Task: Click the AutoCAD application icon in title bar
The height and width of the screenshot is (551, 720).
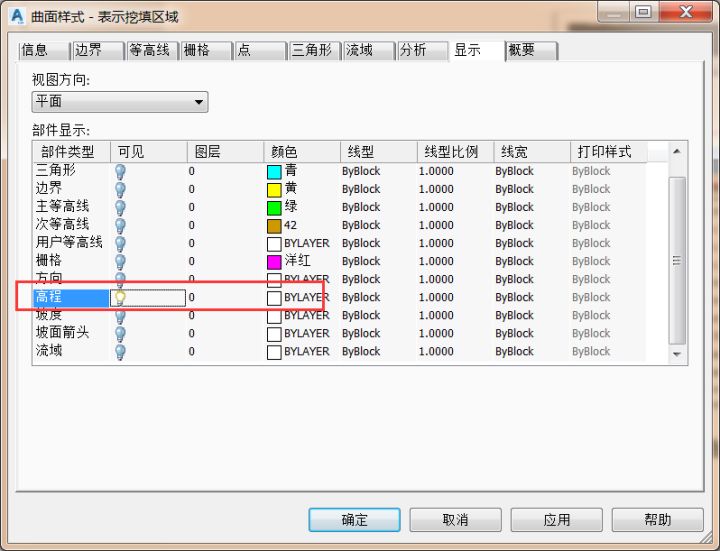Action: pyautogui.click(x=17, y=16)
